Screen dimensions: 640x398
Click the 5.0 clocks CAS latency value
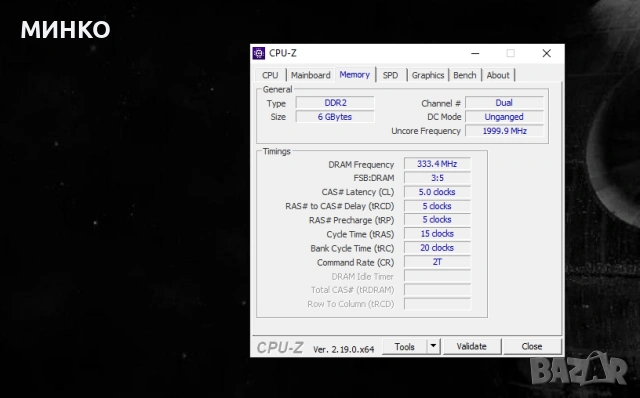tap(437, 192)
